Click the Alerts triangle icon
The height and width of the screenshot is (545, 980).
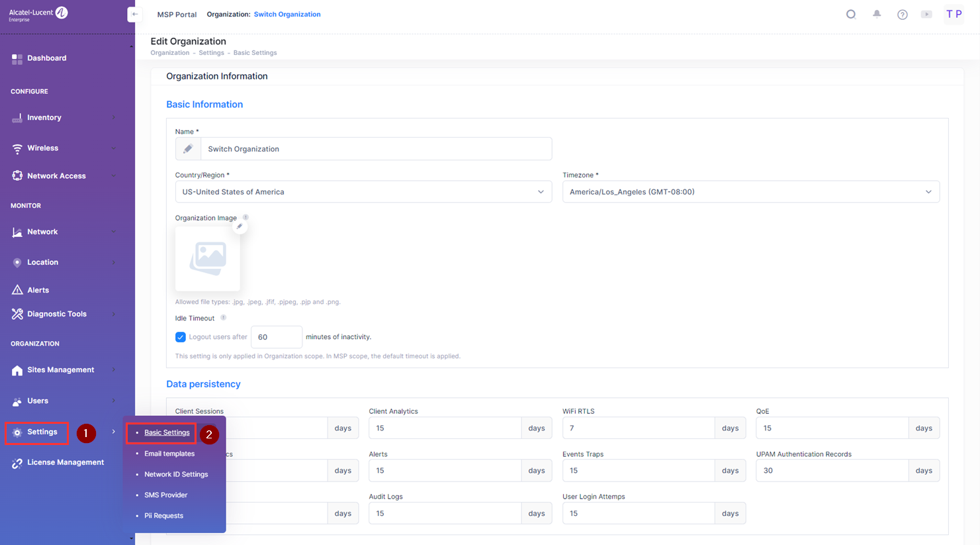(x=17, y=290)
